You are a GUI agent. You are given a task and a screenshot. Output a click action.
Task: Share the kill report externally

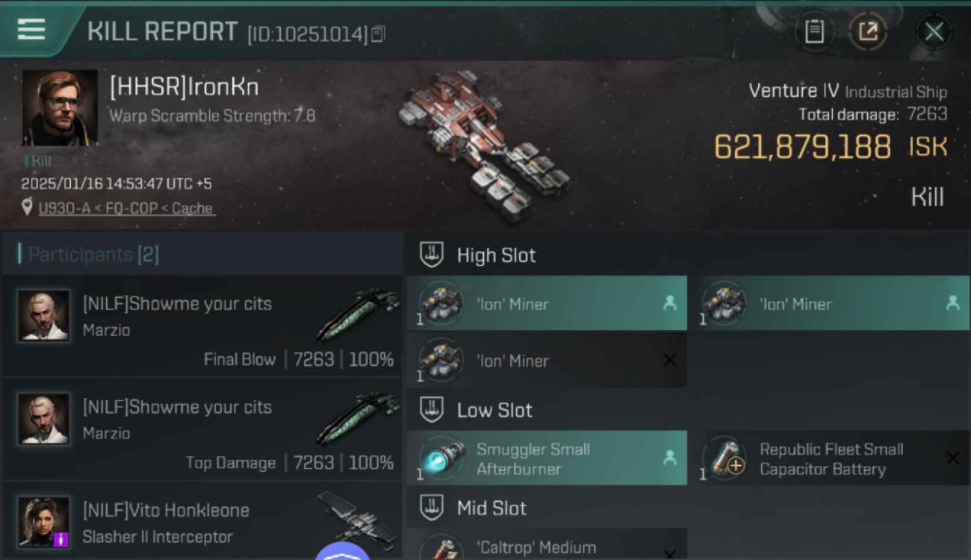click(x=868, y=31)
